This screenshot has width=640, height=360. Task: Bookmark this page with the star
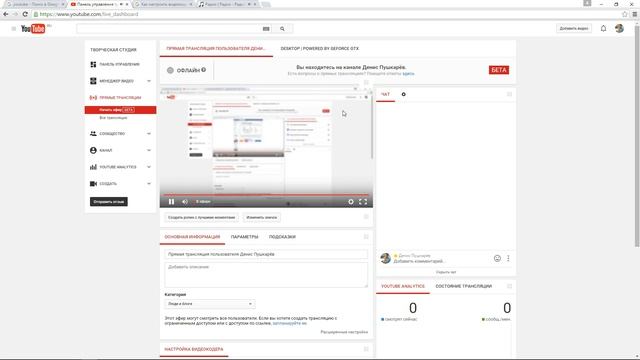[624, 14]
